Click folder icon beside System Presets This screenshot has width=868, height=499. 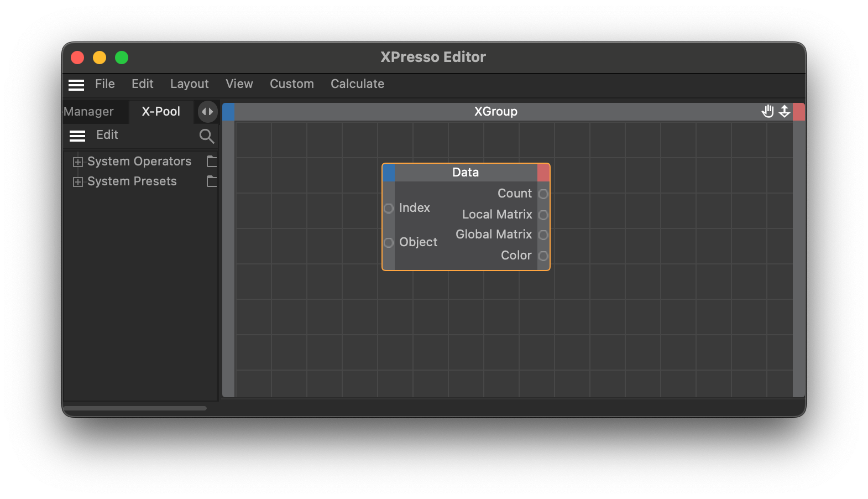pos(212,181)
